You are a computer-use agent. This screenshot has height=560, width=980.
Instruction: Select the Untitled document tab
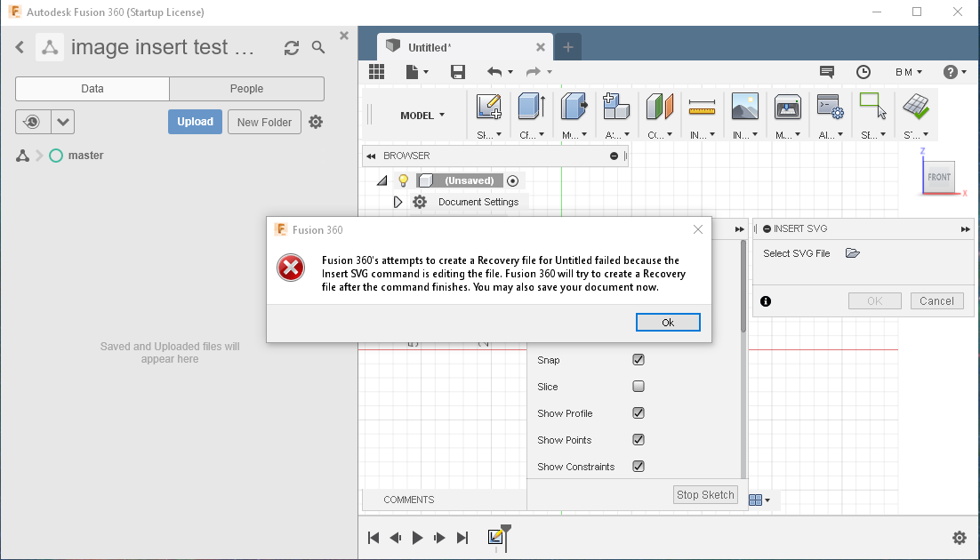point(465,47)
